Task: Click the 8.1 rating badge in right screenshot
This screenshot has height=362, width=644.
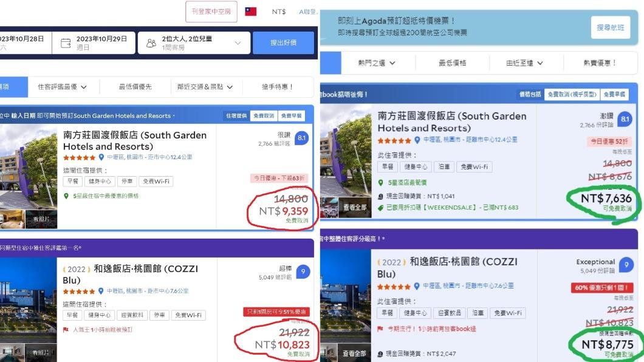Action: point(625,119)
